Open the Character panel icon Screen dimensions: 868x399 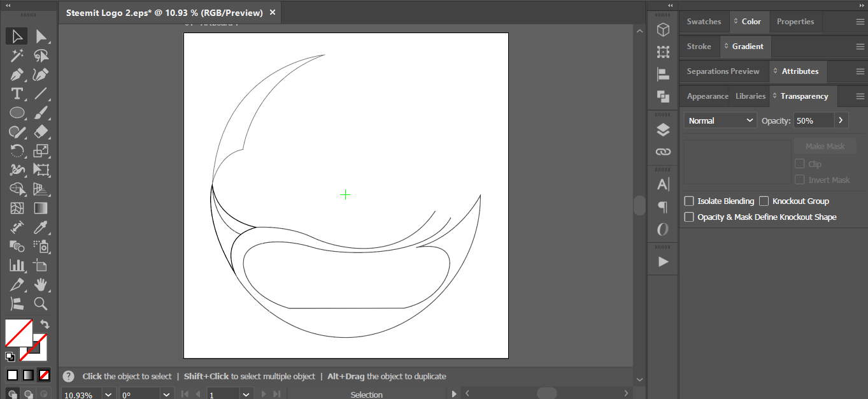[663, 184]
